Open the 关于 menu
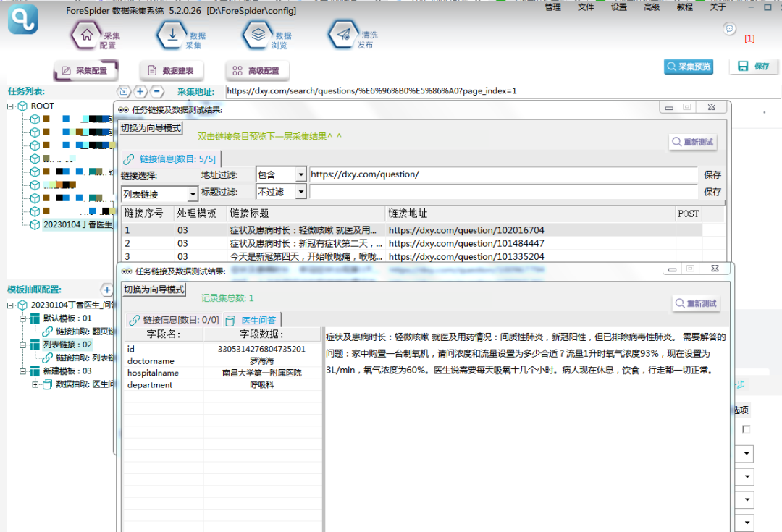Image resolution: width=782 pixels, height=532 pixels. point(717,7)
